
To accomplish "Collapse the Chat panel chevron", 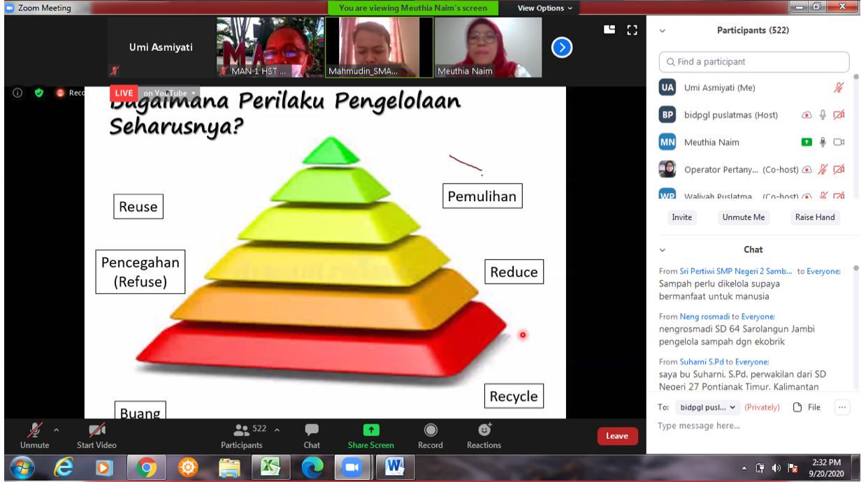I will pyautogui.click(x=663, y=249).
